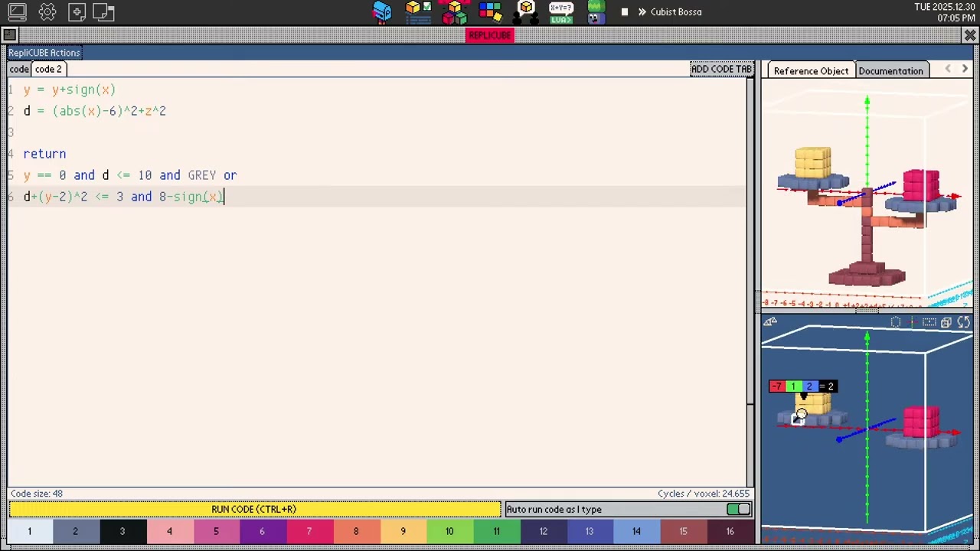Screen dimensions: 980x551
Task: Select yellow color swatch 9
Action: tap(403, 531)
